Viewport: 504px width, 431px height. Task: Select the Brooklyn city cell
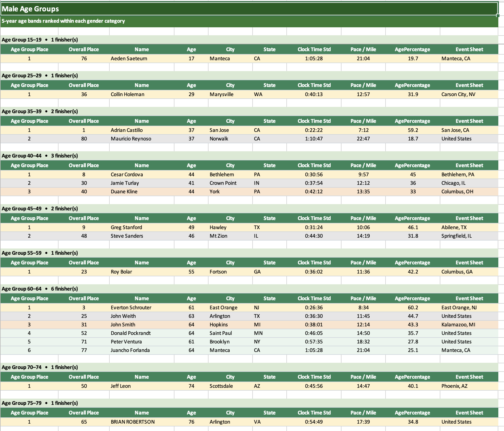pos(220,342)
